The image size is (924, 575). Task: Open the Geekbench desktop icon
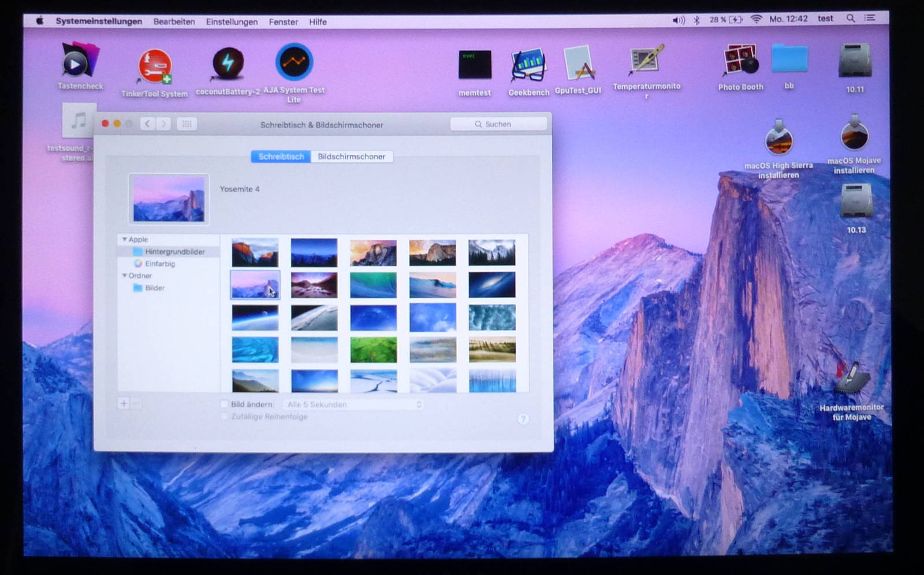click(x=528, y=65)
